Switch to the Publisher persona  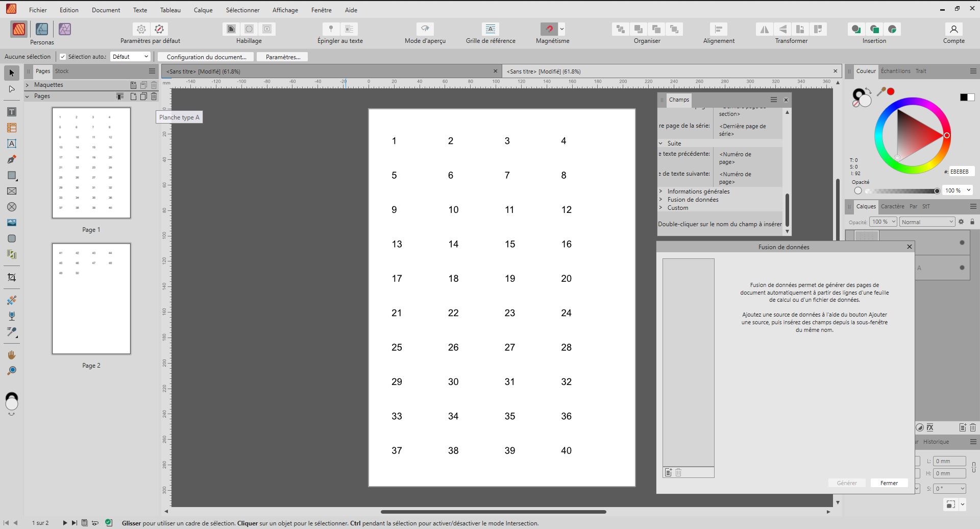tap(19, 29)
